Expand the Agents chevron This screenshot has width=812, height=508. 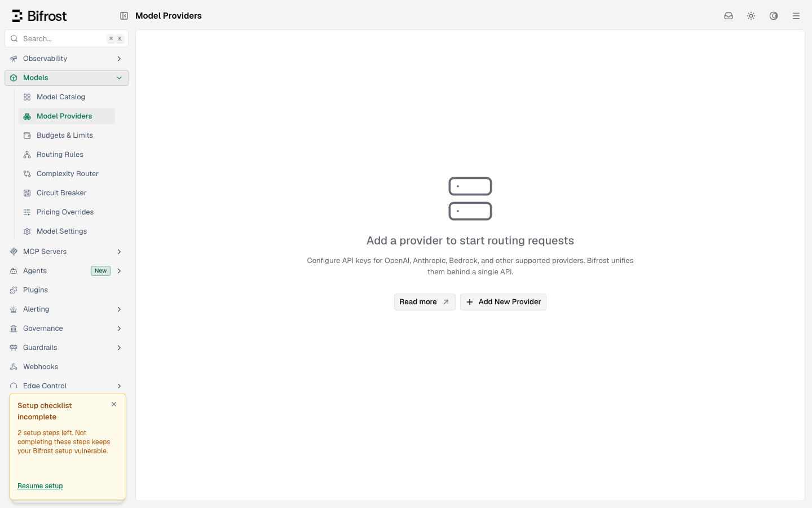(x=119, y=271)
